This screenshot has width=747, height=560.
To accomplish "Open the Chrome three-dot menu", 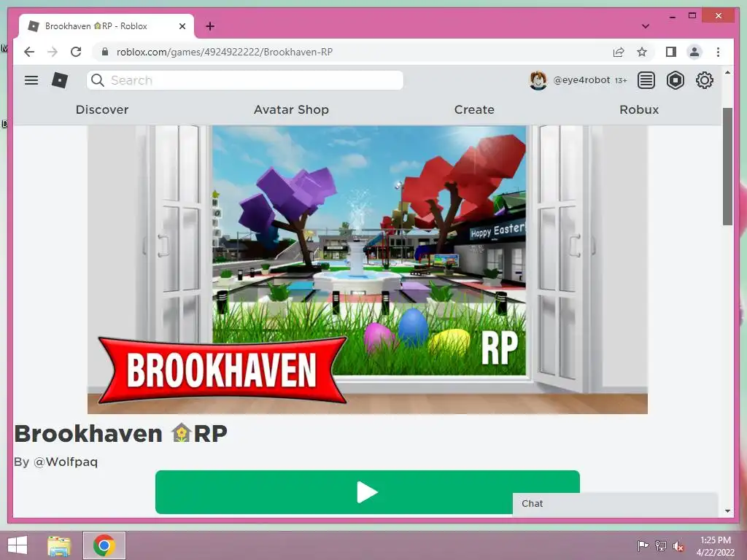I will pyautogui.click(x=718, y=52).
